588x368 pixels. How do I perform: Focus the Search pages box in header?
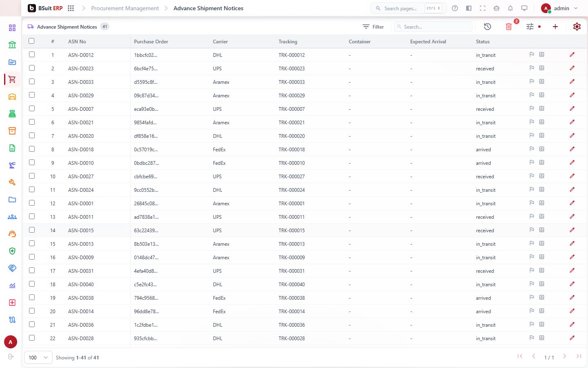pyautogui.click(x=408, y=8)
